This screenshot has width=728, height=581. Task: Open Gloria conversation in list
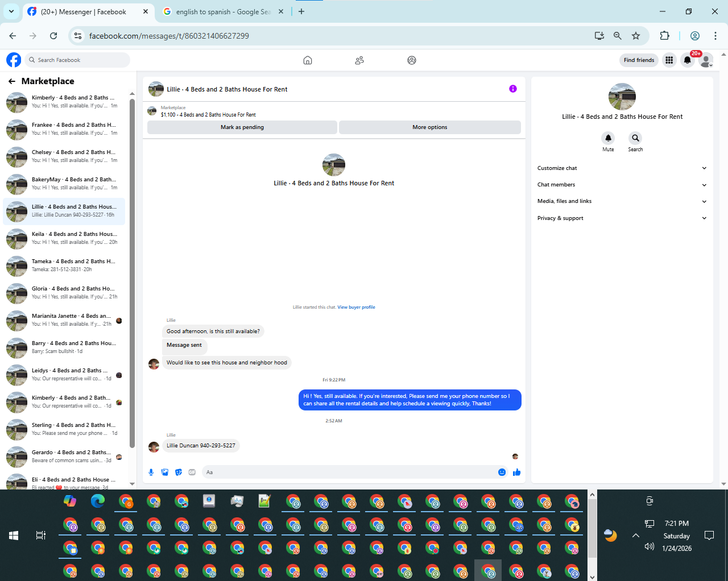point(64,293)
